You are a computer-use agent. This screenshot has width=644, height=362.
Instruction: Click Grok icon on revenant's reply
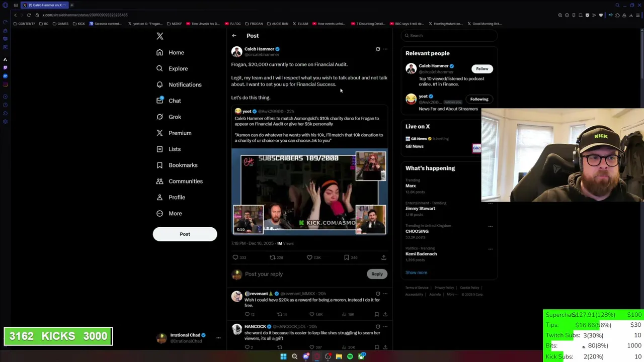pyautogui.click(x=378, y=294)
